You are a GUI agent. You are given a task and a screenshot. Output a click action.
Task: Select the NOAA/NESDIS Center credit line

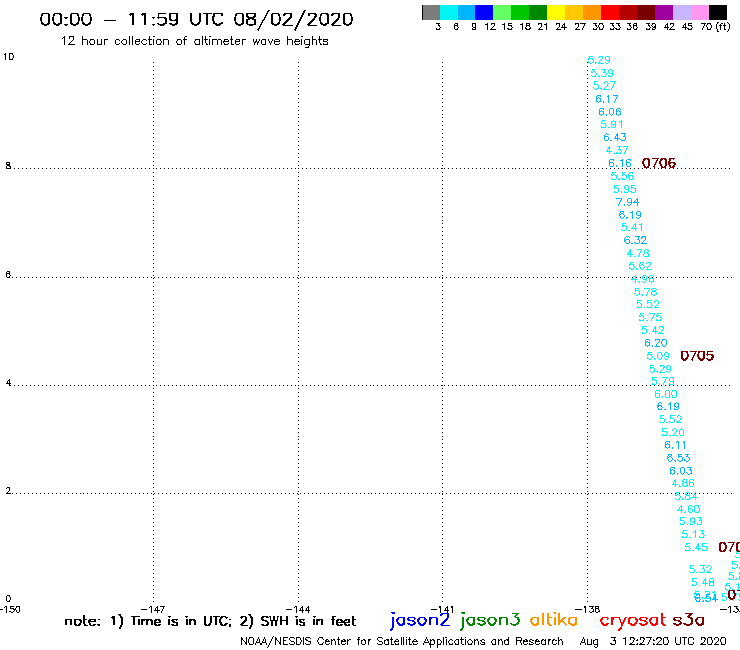pos(402,641)
